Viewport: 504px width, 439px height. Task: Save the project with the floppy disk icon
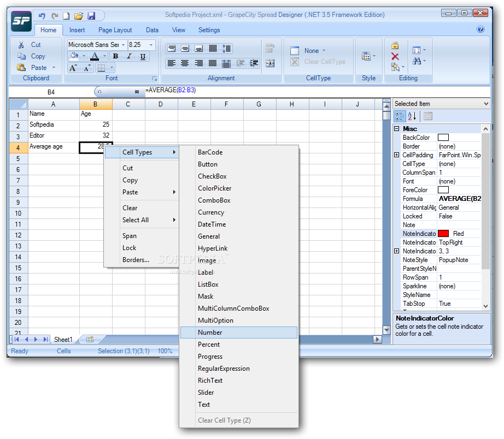[91, 15]
